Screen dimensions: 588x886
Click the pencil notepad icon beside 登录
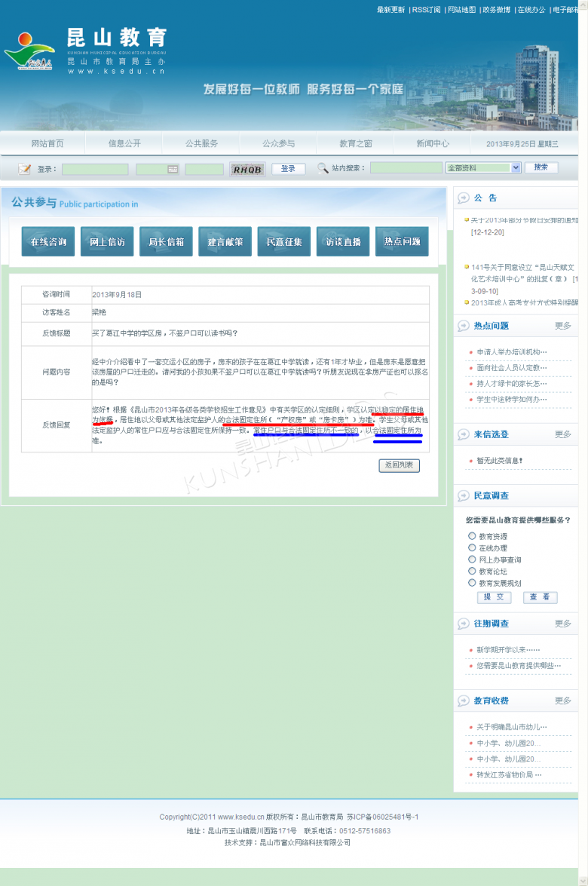(x=25, y=169)
